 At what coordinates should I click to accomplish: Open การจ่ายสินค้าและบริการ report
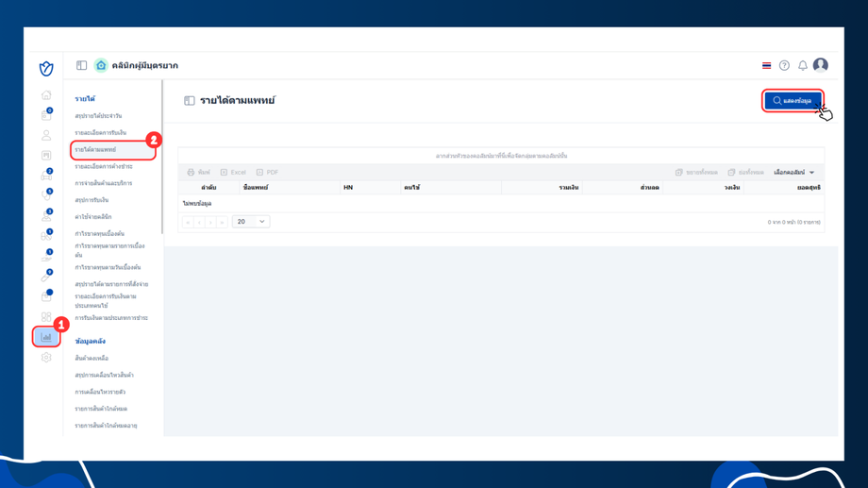[104, 183]
